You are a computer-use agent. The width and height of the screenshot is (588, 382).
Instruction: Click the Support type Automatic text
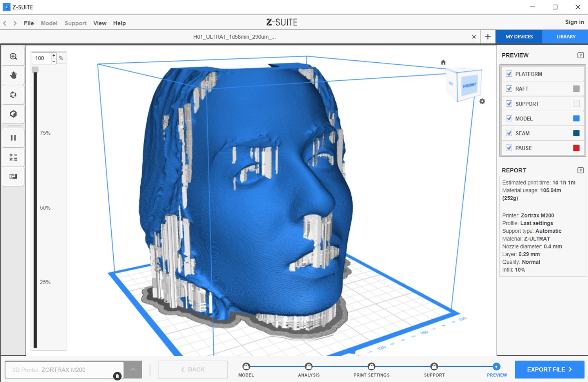coord(532,231)
